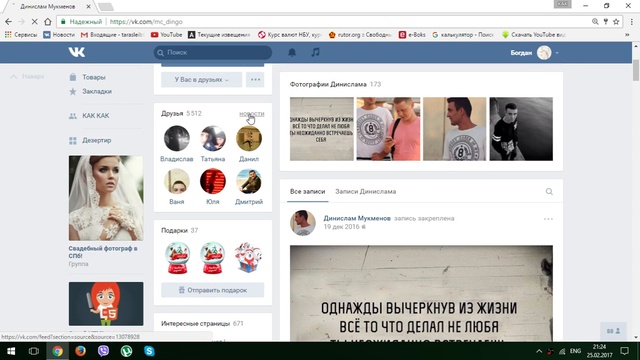Open Закладки in the left menu
Image resolution: width=640 pixels, height=360 pixels.
[97, 91]
